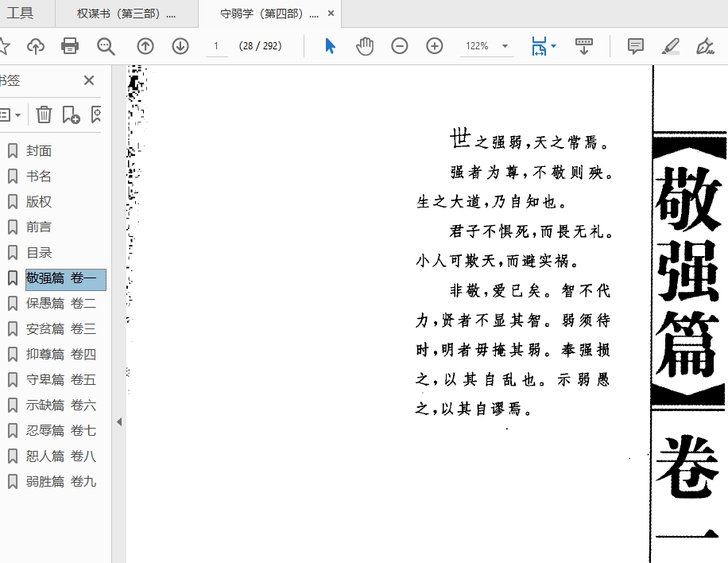Select the hand pan tool
728x563 pixels.
[365, 46]
